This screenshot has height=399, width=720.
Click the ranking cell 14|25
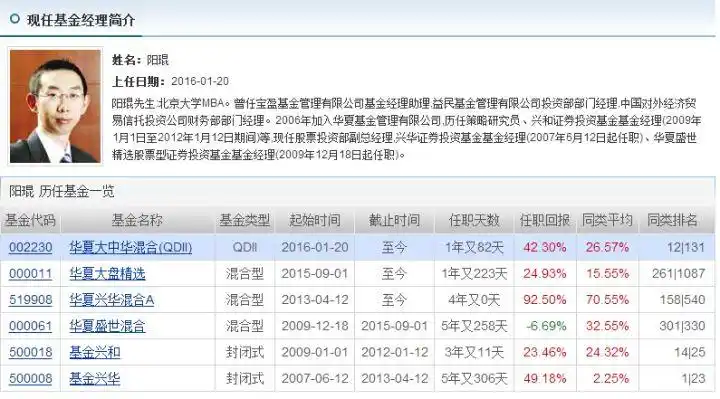pos(690,352)
